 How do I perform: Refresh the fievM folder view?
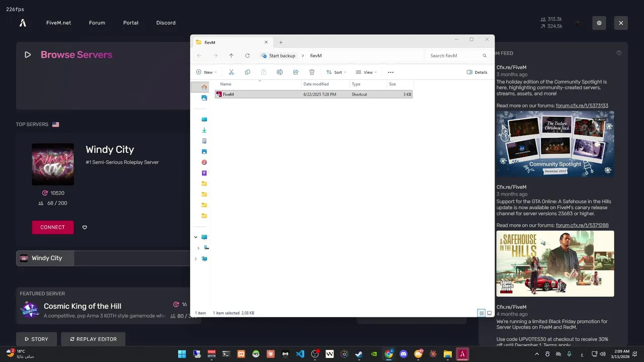[247, 56]
